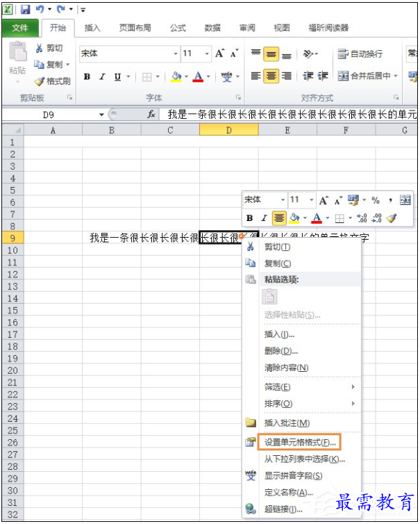Click the Undo arrow icon
The height and width of the screenshot is (524, 420).
click(x=40, y=9)
